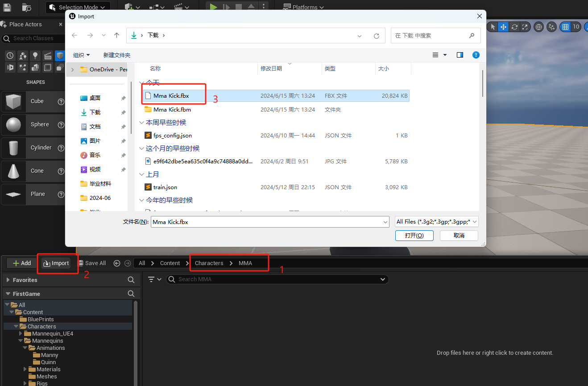588x386 pixels.
Task: Start play with the green Play button
Action: (x=213, y=7)
